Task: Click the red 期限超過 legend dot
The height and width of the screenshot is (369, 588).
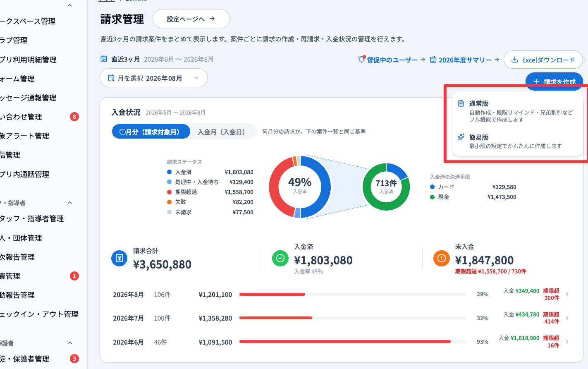Action: [169, 192]
